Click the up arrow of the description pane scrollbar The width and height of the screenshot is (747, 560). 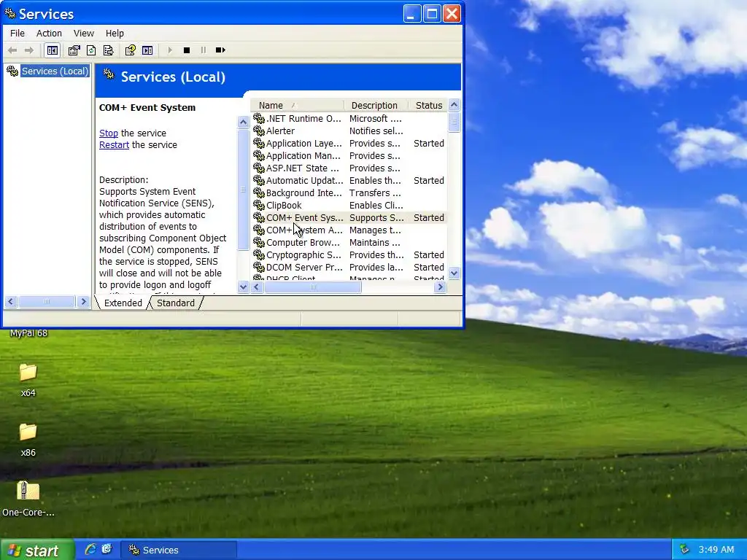[243, 122]
